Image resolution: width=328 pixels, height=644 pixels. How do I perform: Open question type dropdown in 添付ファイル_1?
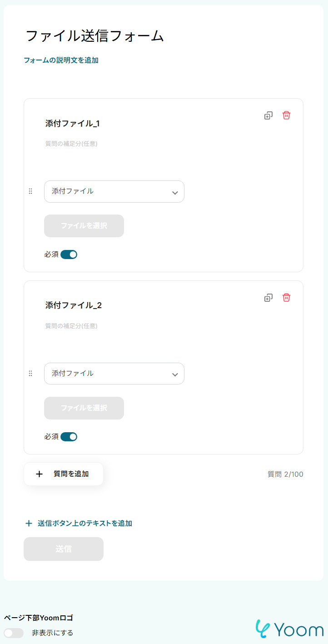114,192
